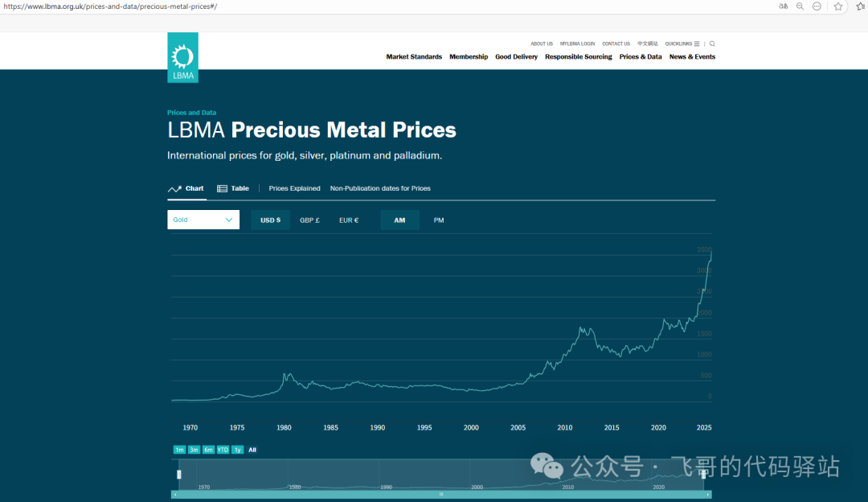Open Non-Publication dates for Prices
This screenshot has width=868, height=502.
pyautogui.click(x=380, y=188)
